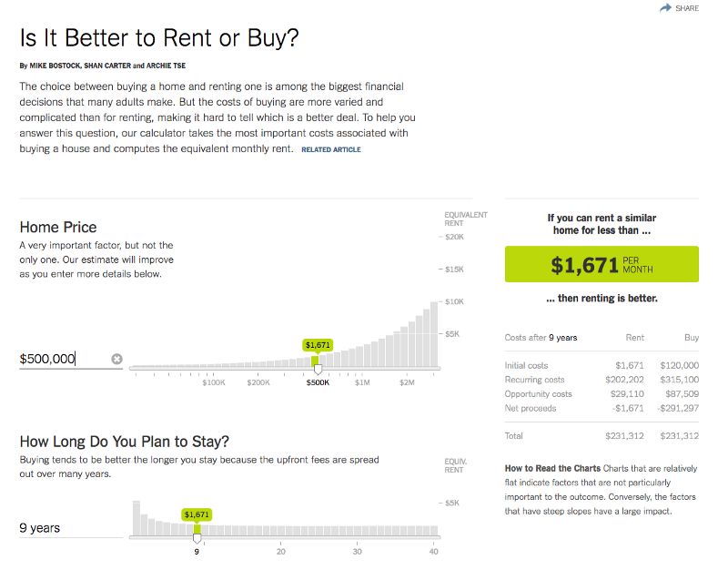The width and height of the screenshot is (728, 580).
Task: Click the 9 years stay duration field
Action: coord(71,528)
